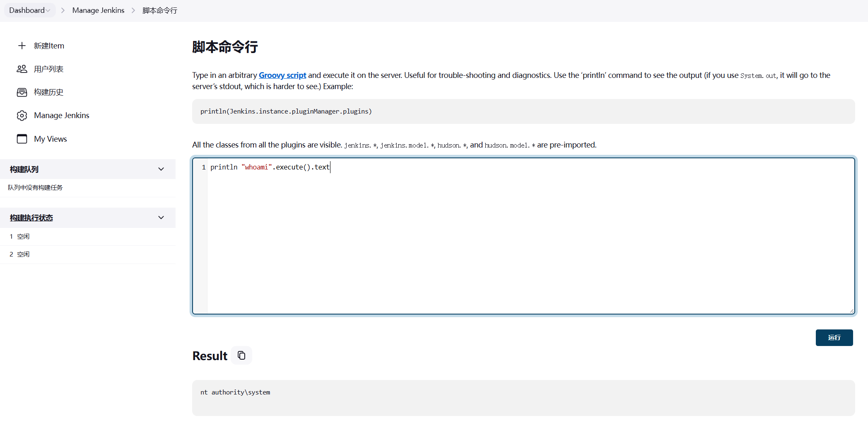Click inside the Groovy script editor
The image size is (868, 421).
[x=524, y=236]
